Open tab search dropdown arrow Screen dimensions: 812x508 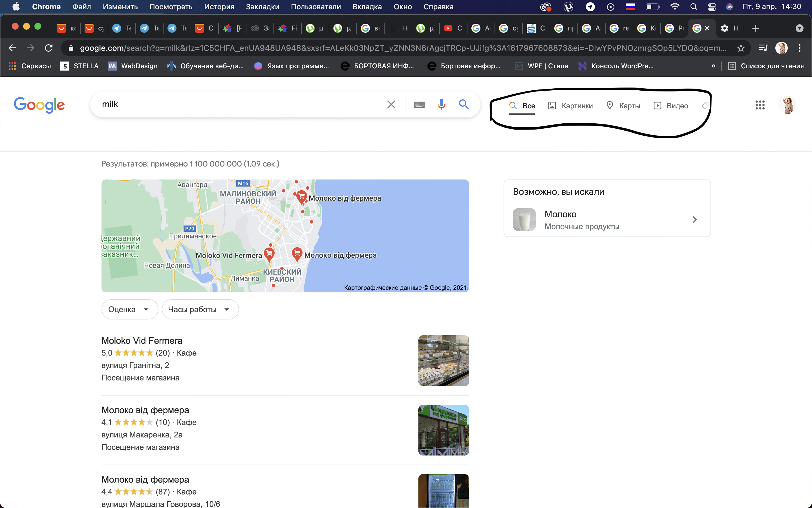click(x=800, y=28)
